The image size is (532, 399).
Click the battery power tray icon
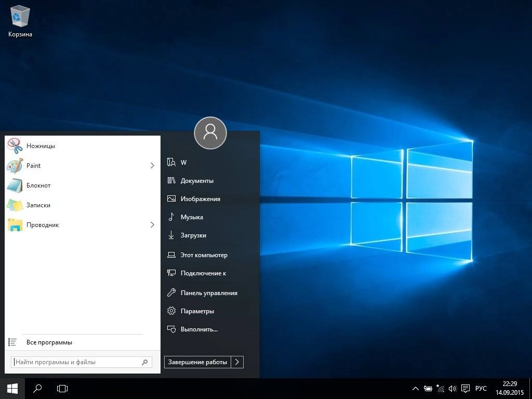coord(428,389)
